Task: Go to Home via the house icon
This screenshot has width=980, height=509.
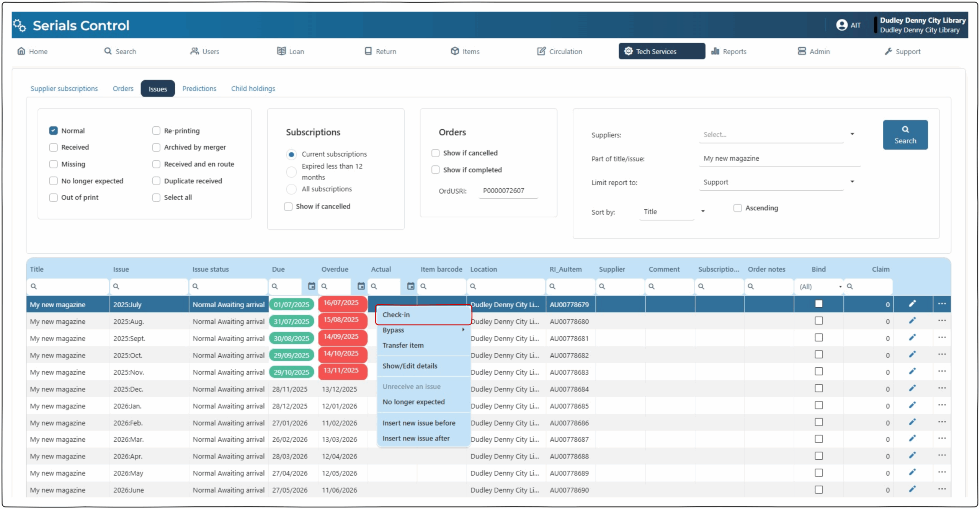Action: coord(21,51)
